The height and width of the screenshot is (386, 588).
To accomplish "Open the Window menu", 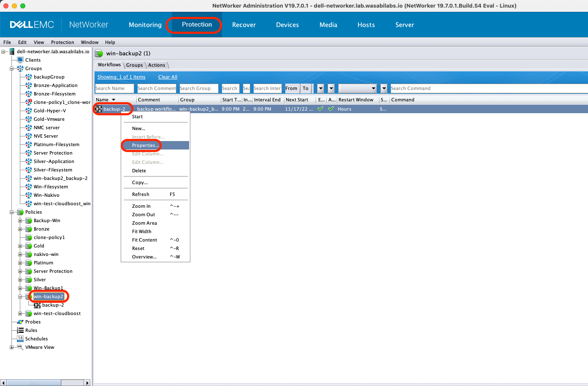I will [89, 42].
